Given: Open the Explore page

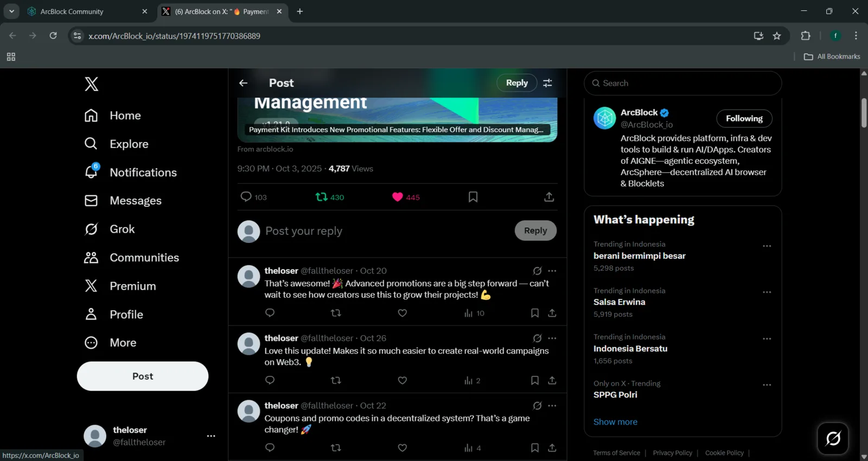Looking at the screenshot, I should point(117,144).
